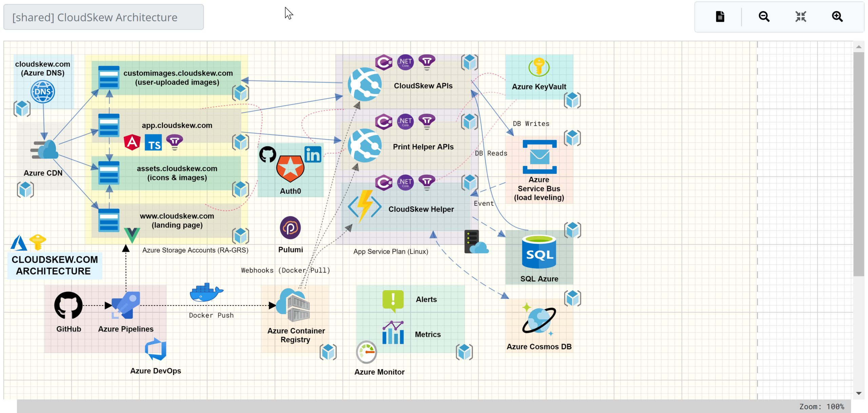Select the Auth0 shield star icon
868x413 pixels.
(290, 169)
